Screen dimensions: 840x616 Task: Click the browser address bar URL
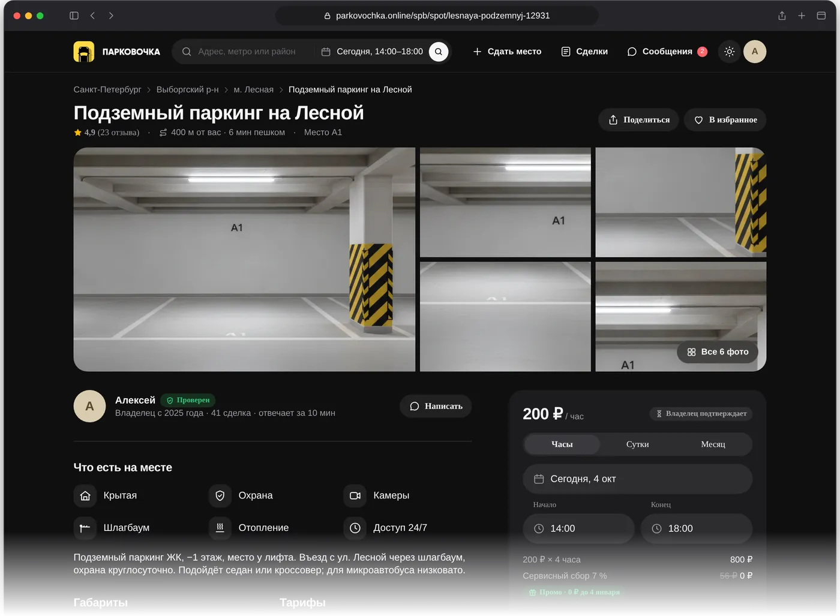[437, 16]
